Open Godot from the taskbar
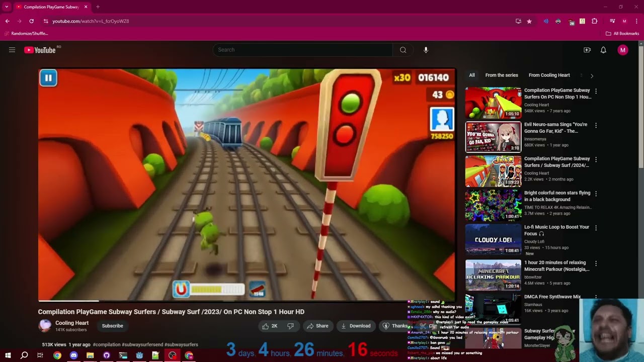This screenshot has height=362, width=644. (x=139, y=355)
